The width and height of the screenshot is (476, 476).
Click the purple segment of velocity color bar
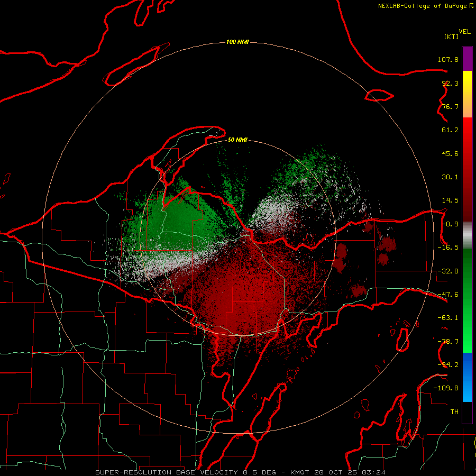(x=467, y=59)
